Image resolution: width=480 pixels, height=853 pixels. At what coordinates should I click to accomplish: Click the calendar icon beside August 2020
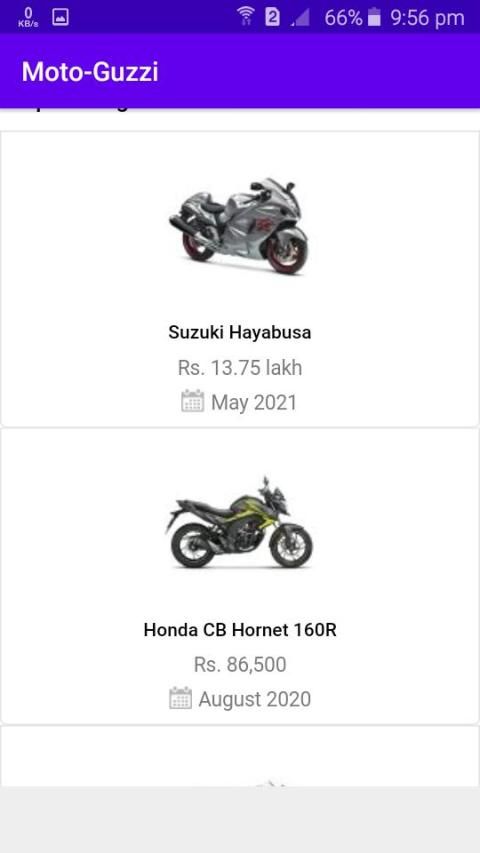click(x=180, y=698)
